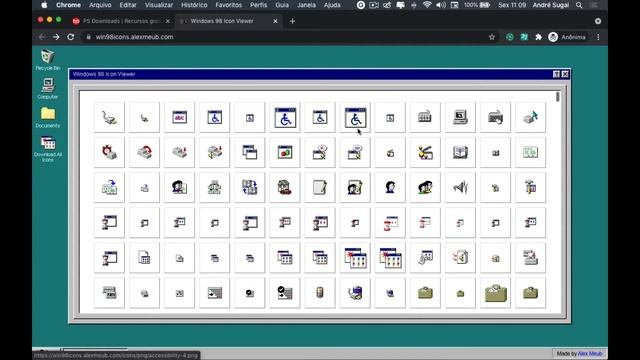The width and height of the screenshot is (640, 360).
Task: Switch to the PS Downloads browser tab
Action: (121, 21)
